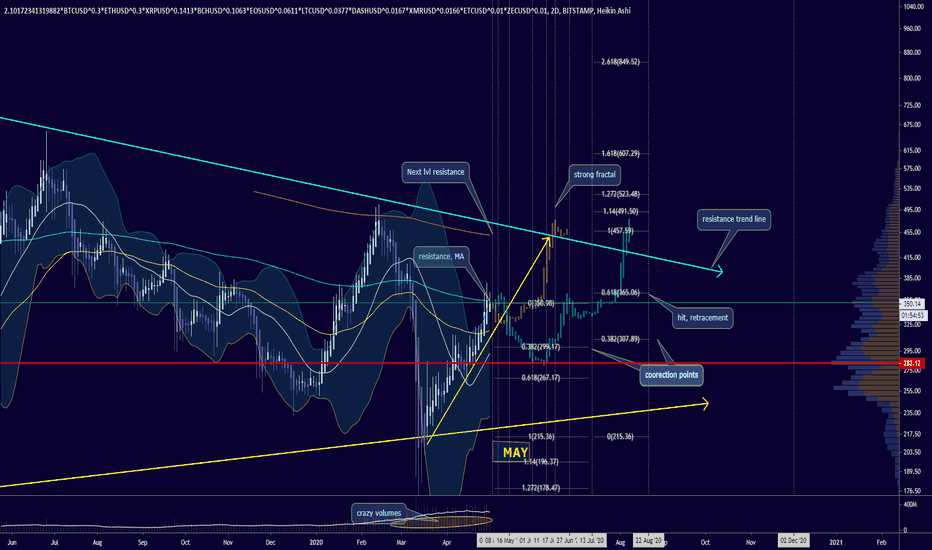Viewport: 932px width, 550px height.
Task: Click Fibonacci level 0.382(307.89)
Action: tap(620, 339)
